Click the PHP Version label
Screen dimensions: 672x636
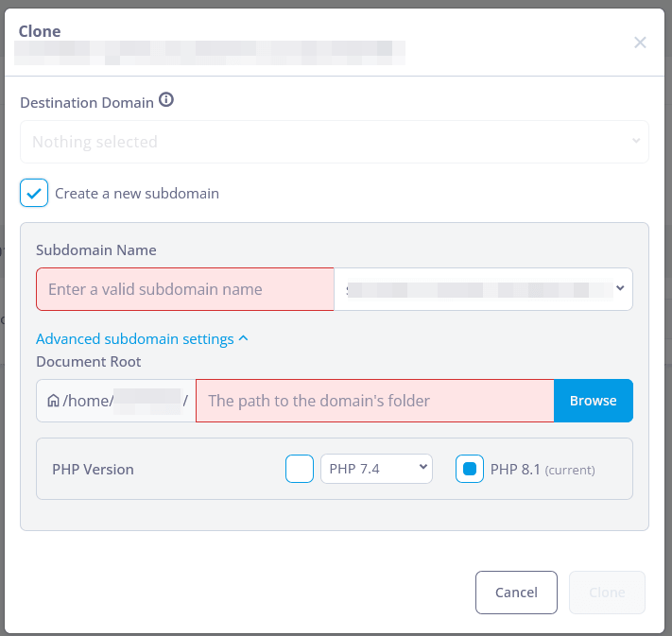93,470
